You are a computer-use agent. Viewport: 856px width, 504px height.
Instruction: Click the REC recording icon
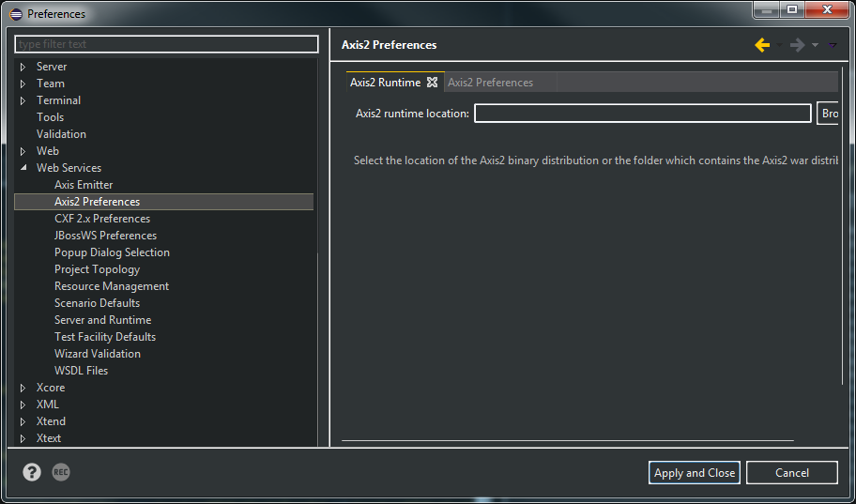pos(61,472)
